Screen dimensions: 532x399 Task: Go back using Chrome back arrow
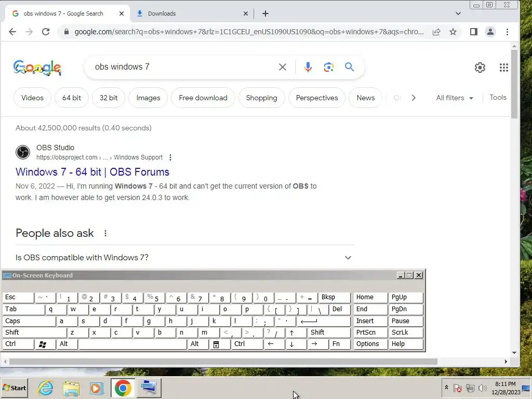tap(12, 32)
